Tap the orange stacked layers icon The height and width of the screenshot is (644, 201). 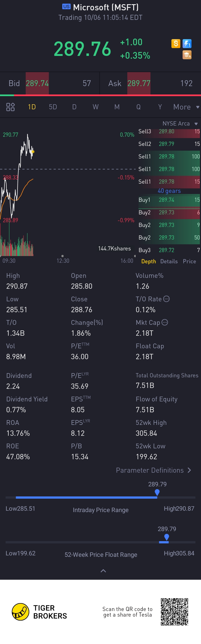187,55
